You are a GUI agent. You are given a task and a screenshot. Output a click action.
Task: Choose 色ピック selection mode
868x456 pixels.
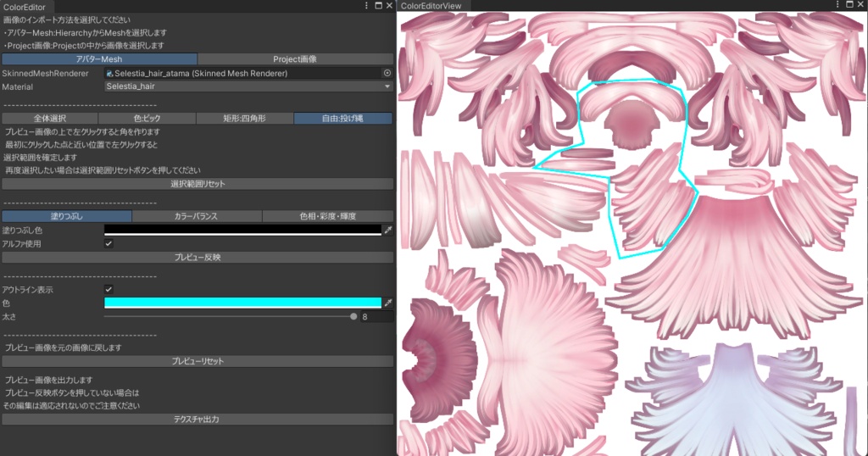pos(147,118)
